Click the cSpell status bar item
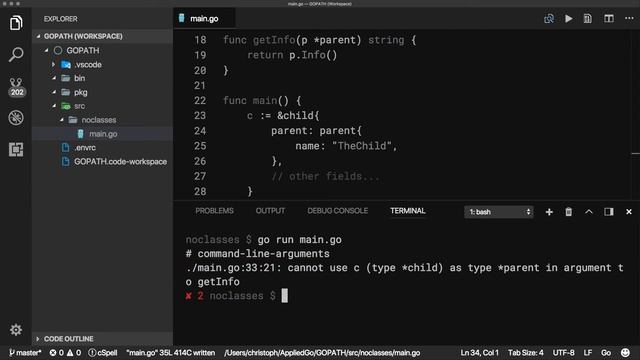This screenshot has width=640, height=360. pos(103,353)
